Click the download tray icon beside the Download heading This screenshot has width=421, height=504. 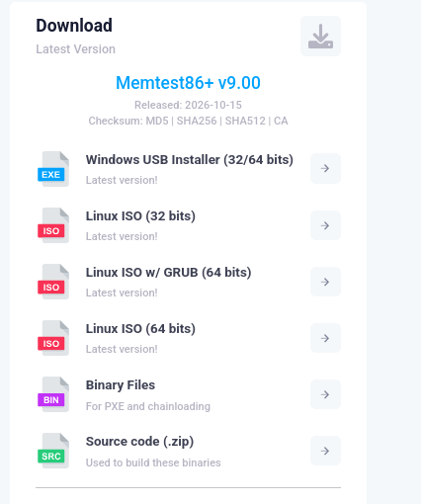click(x=320, y=36)
